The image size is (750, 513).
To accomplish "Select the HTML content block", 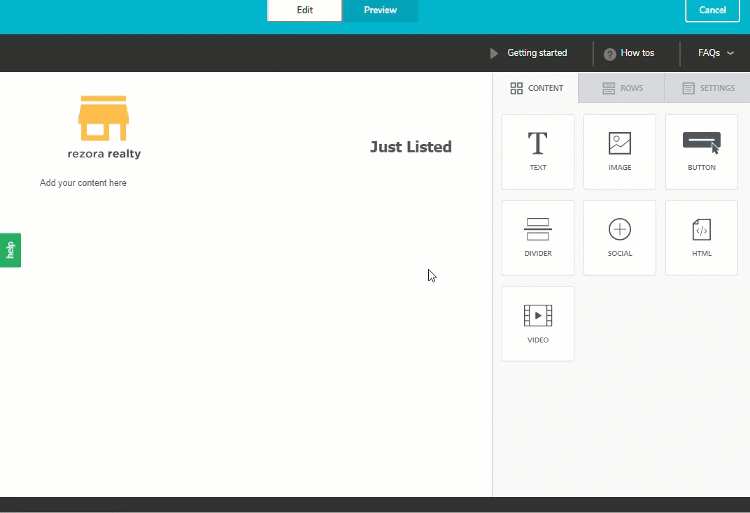I will coord(701,238).
